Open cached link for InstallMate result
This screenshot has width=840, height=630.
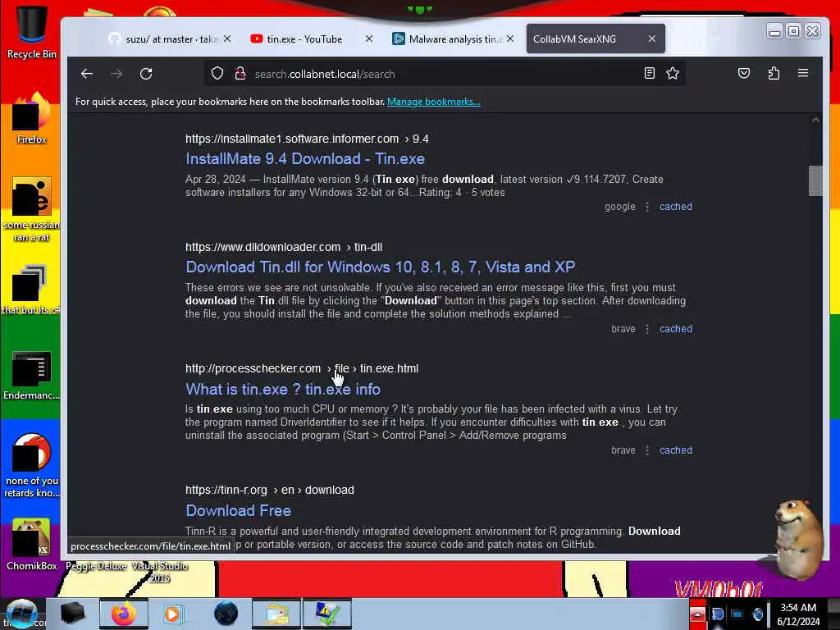point(676,207)
